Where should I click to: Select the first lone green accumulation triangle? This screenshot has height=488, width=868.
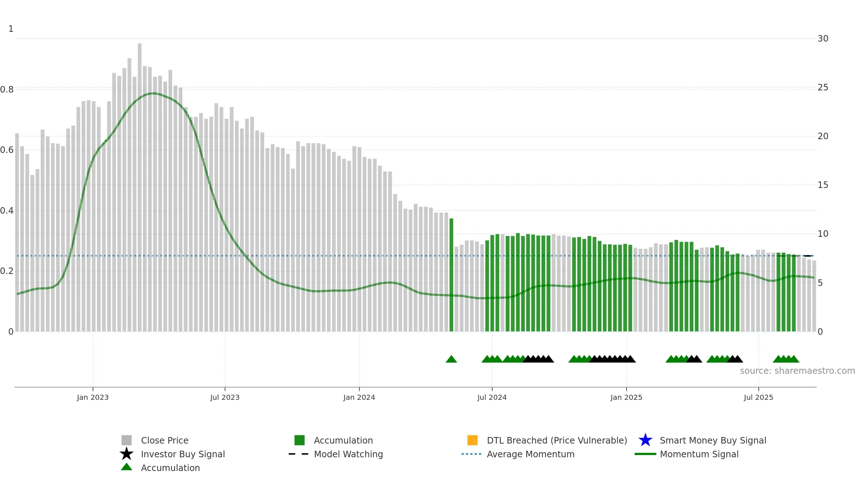click(451, 359)
